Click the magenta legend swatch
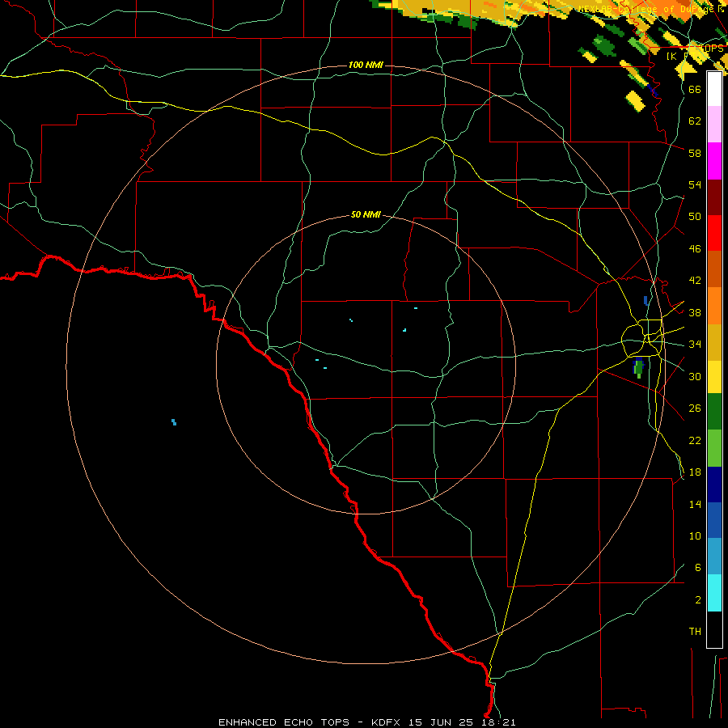This screenshot has width=728, height=728. (714, 161)
